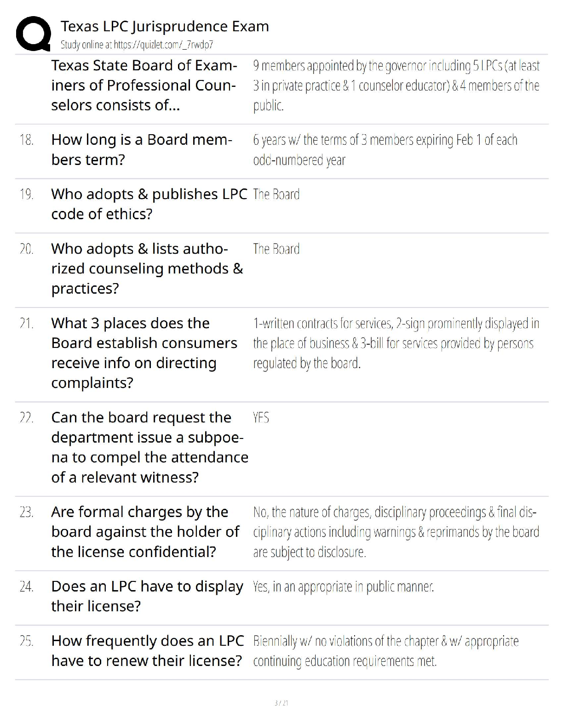The width and height of the screenshot is (563, 728).
Task: Click the directing complaints question text
Action: pos(144,353)
